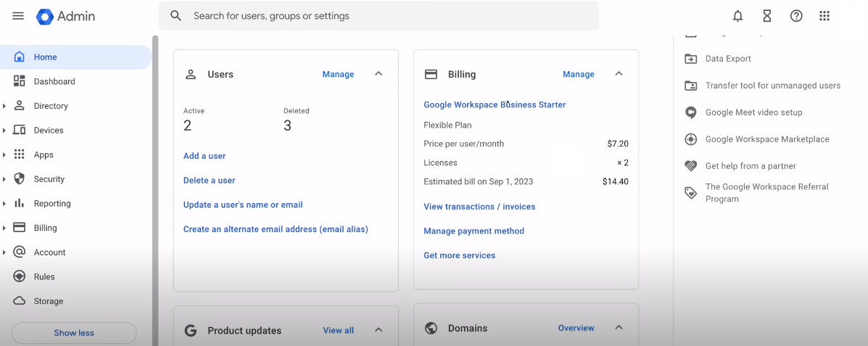Viewport: 868px width, 346px height.
Task: Expand the Billing tree arrow in sidebar
Action: [4, 228]
